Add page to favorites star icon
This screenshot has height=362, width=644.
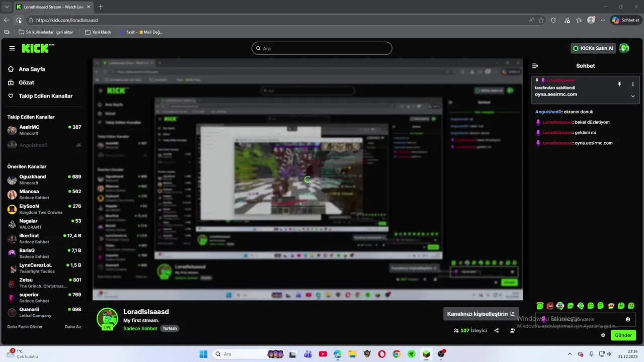pos(541,20)
